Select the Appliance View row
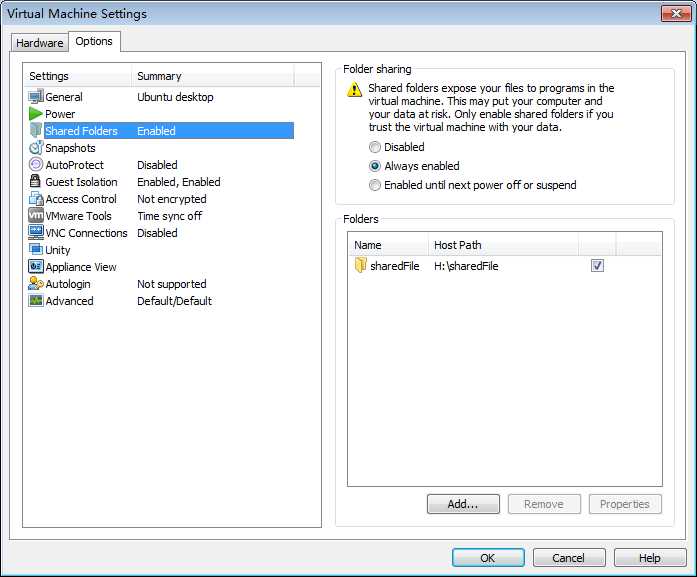 (x=160, y=266)
